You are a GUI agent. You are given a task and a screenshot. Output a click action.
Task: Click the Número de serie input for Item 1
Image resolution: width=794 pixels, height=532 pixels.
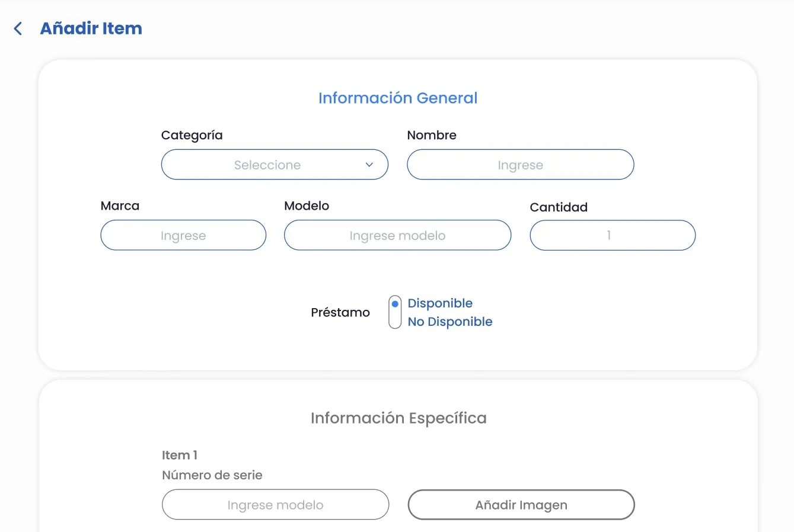[275, 504]
